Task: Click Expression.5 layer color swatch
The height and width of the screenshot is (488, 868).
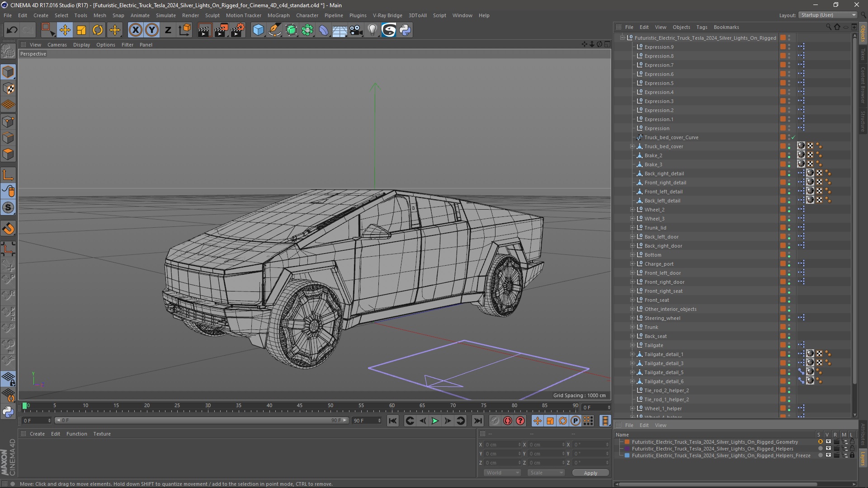Action: click(x=783, y=83)
